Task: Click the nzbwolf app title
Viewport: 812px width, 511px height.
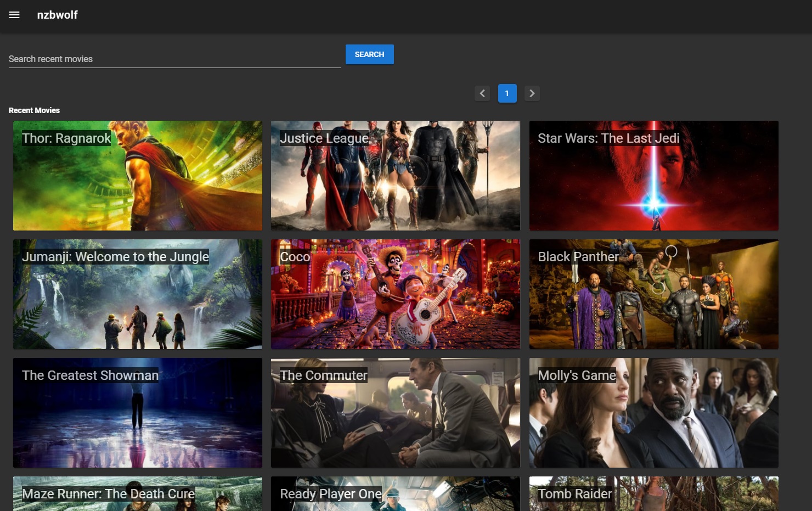Action: coord(57,15)
